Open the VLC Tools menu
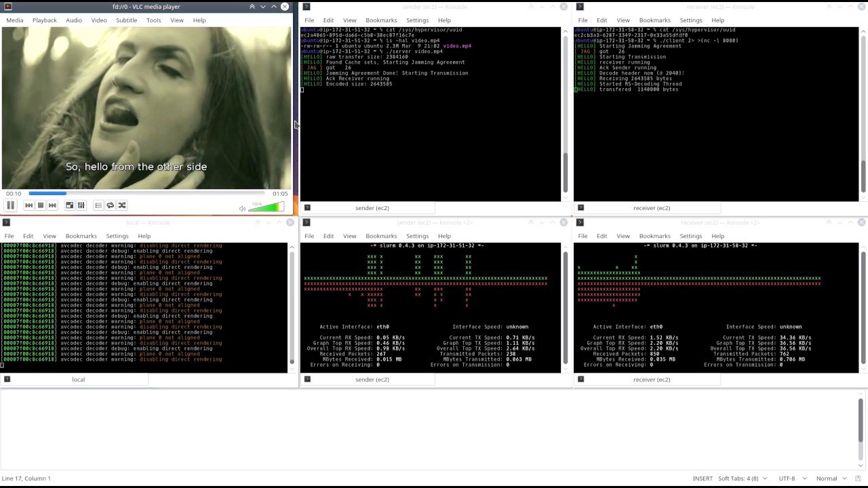Image resolution: width=868 pixels, height=488 pixels. (154, 20)
